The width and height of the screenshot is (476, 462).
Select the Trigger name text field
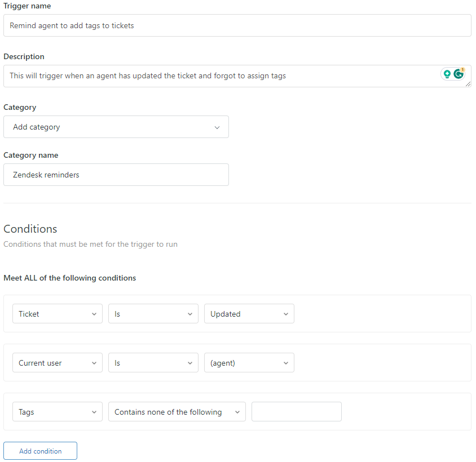237,25
